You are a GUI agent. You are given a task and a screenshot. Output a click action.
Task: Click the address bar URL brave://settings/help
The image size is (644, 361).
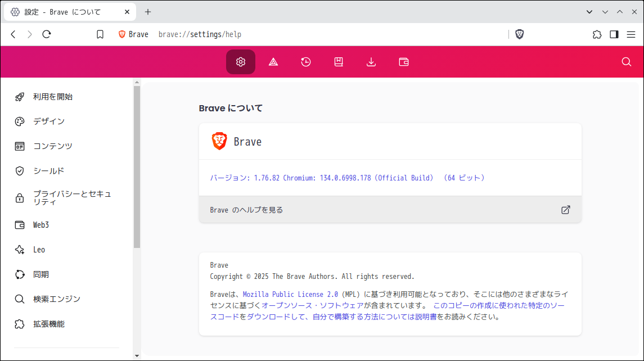[200, 34]
